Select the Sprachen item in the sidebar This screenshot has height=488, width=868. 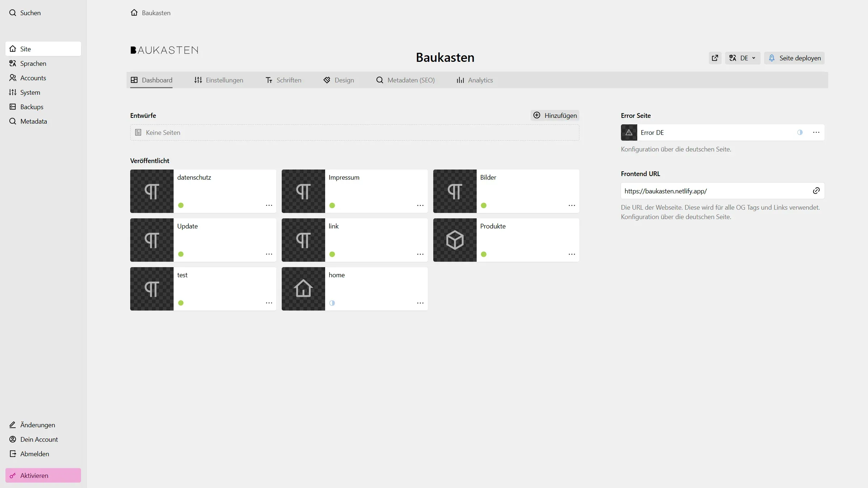pos(33,63)
